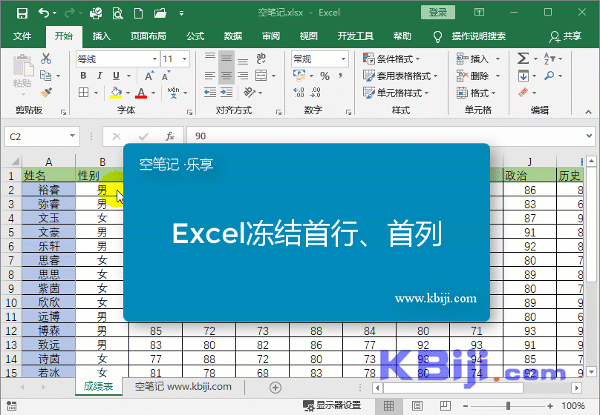Align text left

(210, 76)
